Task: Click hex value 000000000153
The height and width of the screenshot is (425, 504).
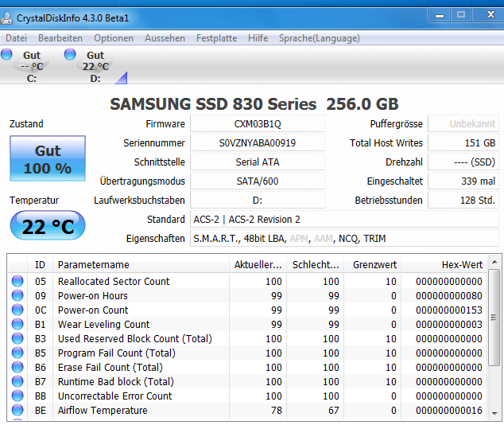Action: (x=449, y=310)
